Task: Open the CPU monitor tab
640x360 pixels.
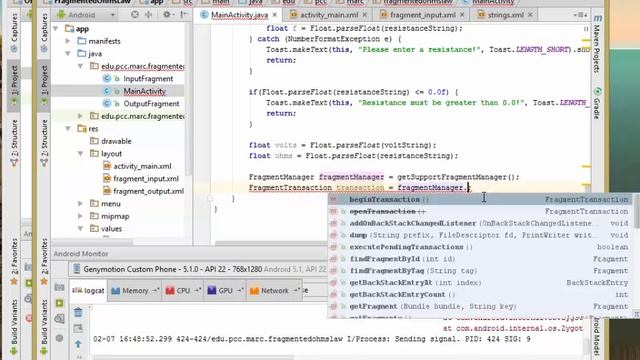Action: [x=182, y=290]
